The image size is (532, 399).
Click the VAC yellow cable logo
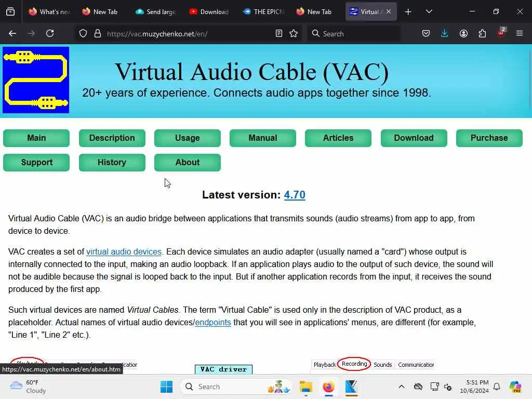coord(36,80)
